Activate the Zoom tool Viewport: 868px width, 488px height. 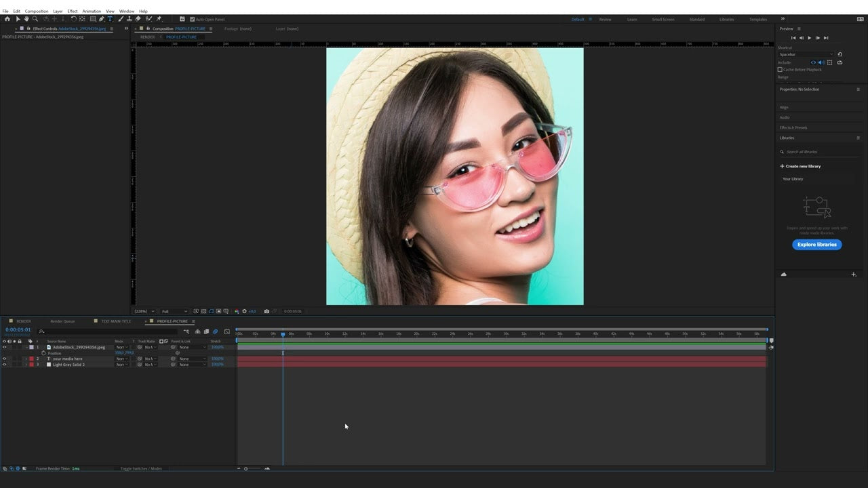[35, 19]
